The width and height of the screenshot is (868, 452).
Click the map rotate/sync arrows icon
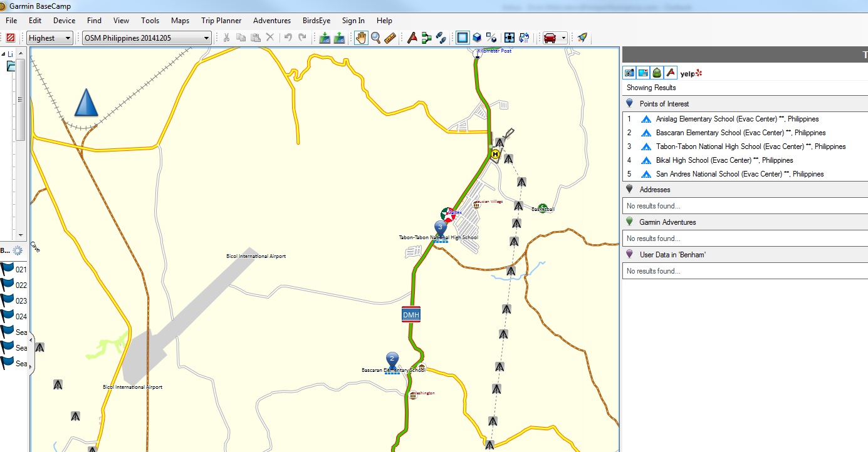[x=524, y=38]
